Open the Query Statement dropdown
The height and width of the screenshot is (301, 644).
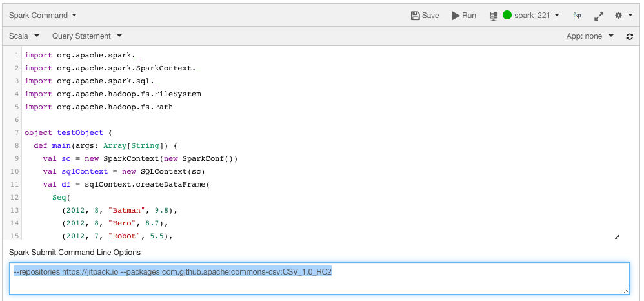[x=87, y=36]
